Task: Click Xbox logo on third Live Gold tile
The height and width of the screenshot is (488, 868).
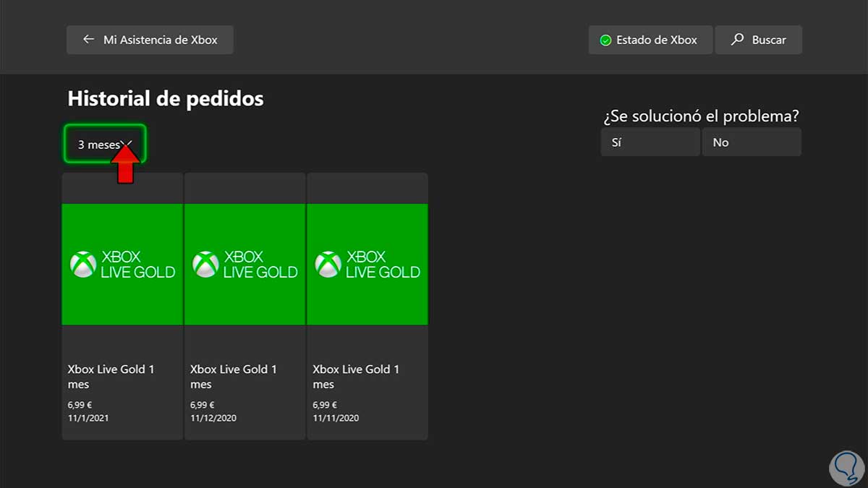Action: 328,265
